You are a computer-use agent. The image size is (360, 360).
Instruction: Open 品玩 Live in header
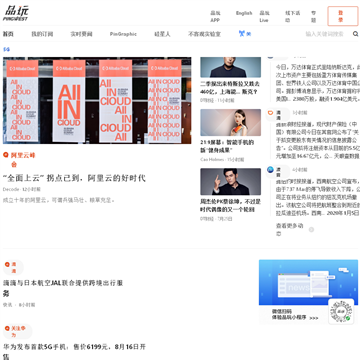click(264, 17)
